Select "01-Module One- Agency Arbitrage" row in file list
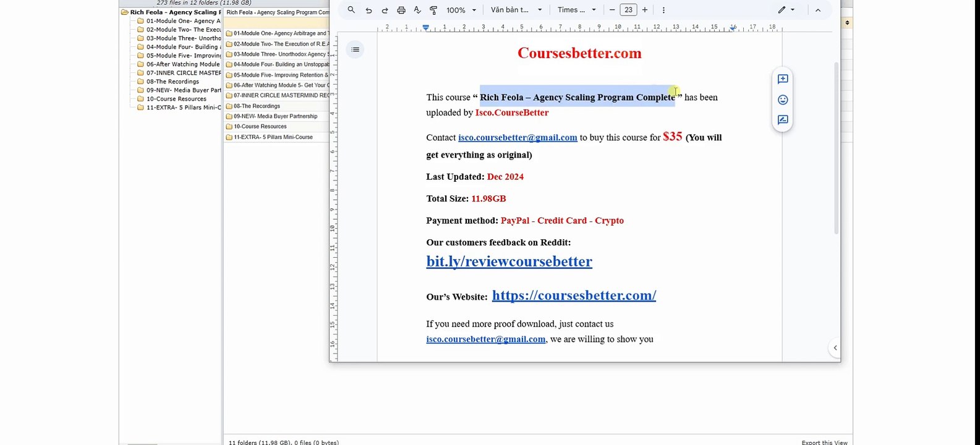 277,33
